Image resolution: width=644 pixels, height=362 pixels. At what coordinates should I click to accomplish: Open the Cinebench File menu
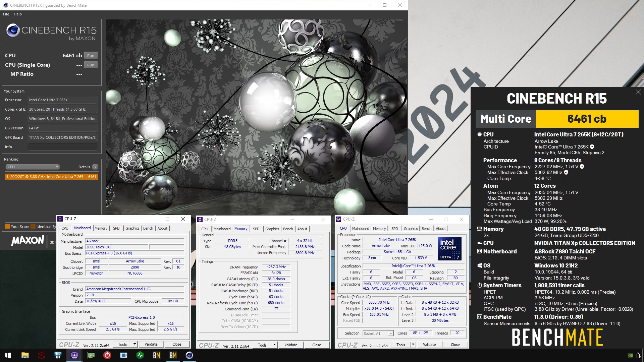(6, 14)
